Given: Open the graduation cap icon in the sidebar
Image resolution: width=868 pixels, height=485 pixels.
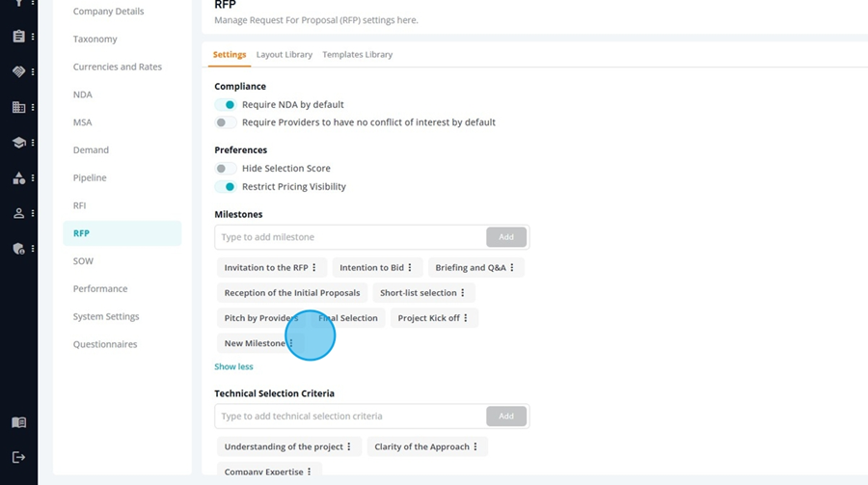Looking at the screenshot, I should click(x=19, y=143).
